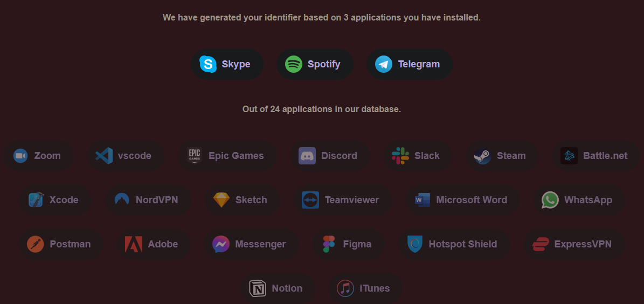The width and height of the screenshot is (644, 304).
Task: Click the NordVPN application chip
Action: pyautogui.click(x=147, y=200)
